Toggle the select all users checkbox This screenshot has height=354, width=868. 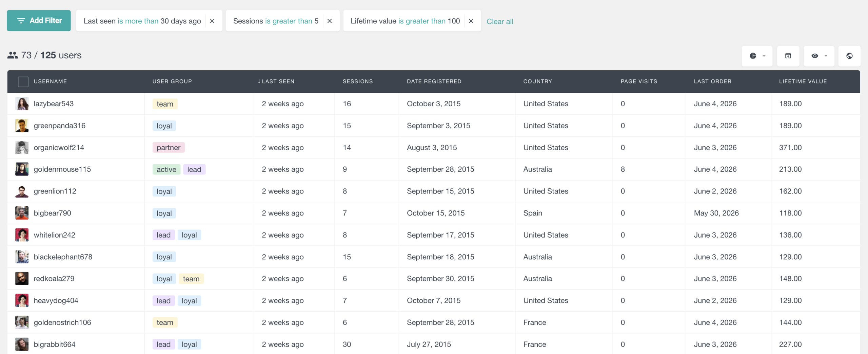click(x=23, y=81)
